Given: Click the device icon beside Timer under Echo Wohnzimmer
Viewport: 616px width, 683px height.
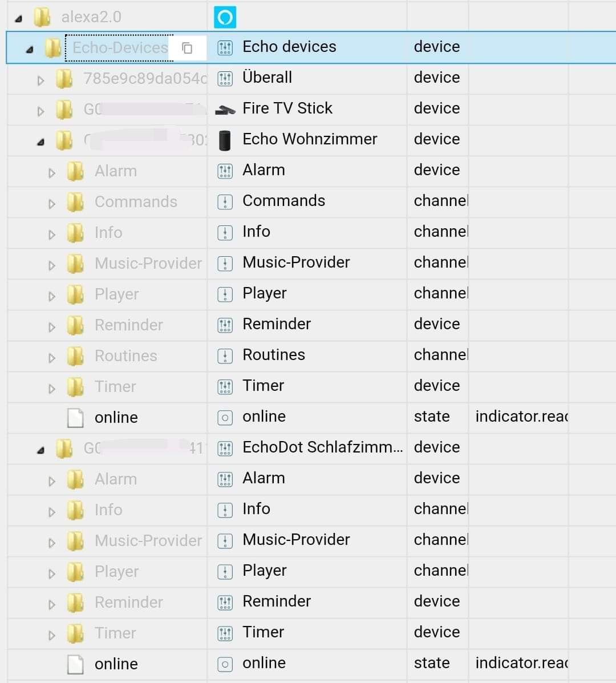Looking at the screenshot, I should tap(225, 387).
